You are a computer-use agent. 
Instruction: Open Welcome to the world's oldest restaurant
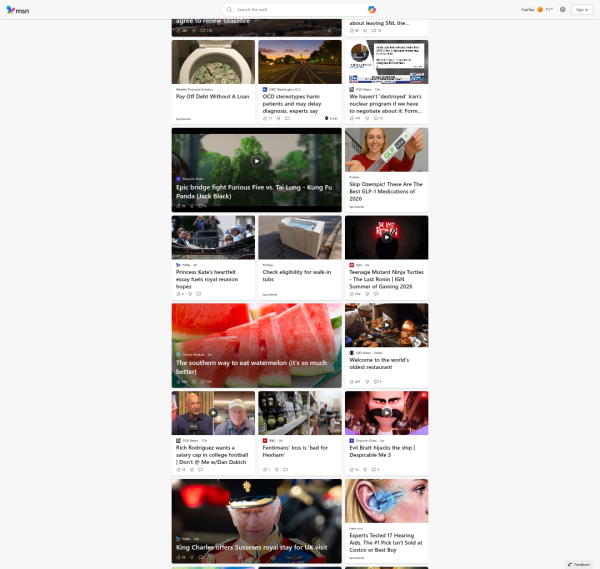(x=379, y=364)
